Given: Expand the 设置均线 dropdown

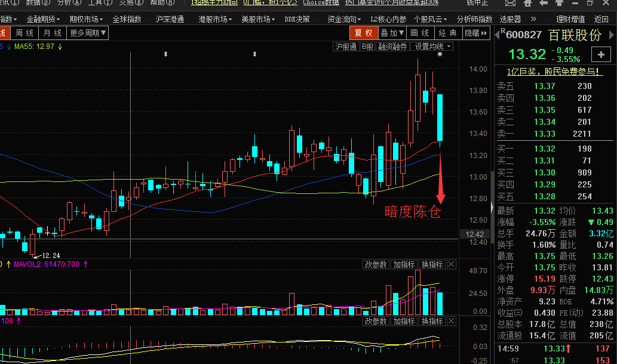Looking at the screenshot, I should point(434,47).
